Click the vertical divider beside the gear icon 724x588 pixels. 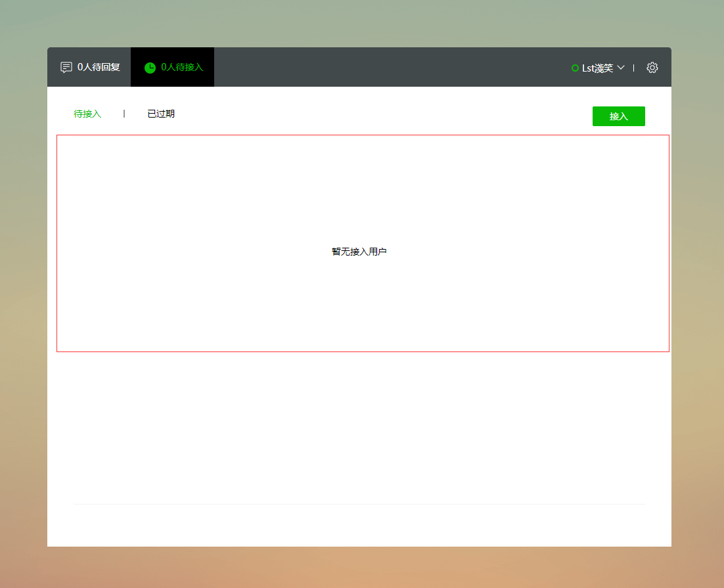[633, 68]
